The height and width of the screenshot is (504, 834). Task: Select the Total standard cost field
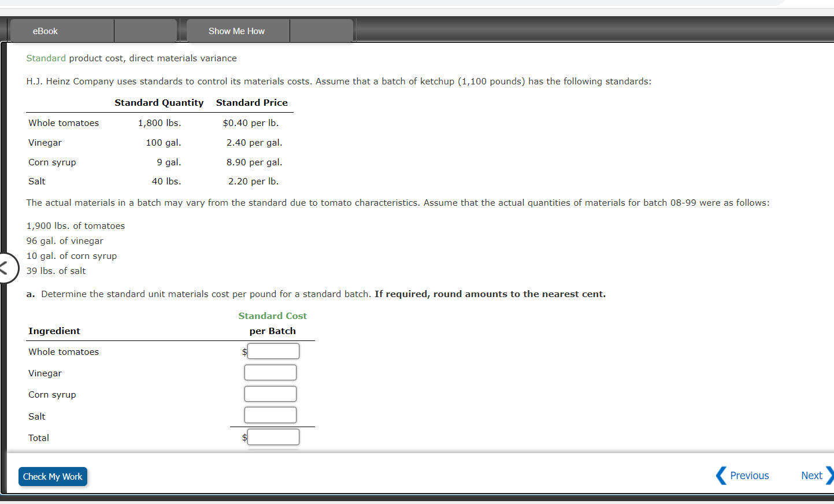(x=273, y=437)
